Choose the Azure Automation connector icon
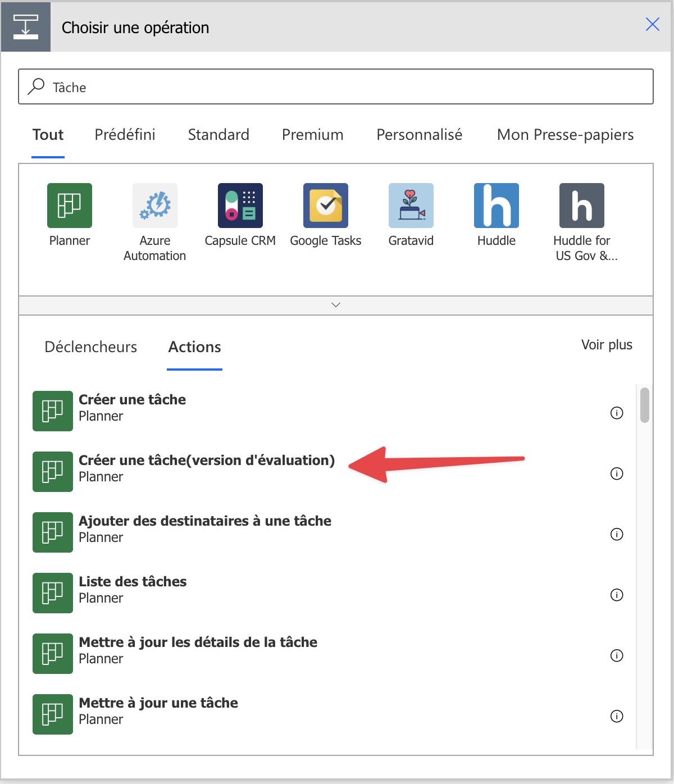Screen dimensions: 674x784 tap(154, 206)
